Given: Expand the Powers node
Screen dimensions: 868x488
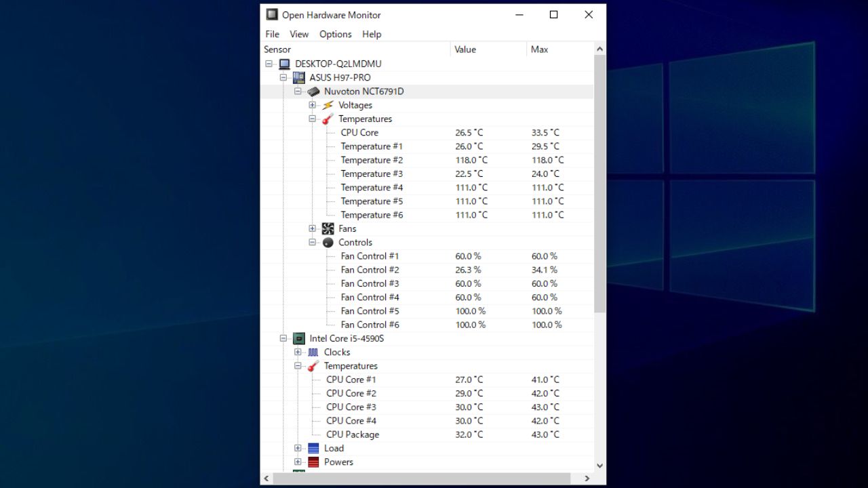Looking at the screenshot, I should point(298,462).
